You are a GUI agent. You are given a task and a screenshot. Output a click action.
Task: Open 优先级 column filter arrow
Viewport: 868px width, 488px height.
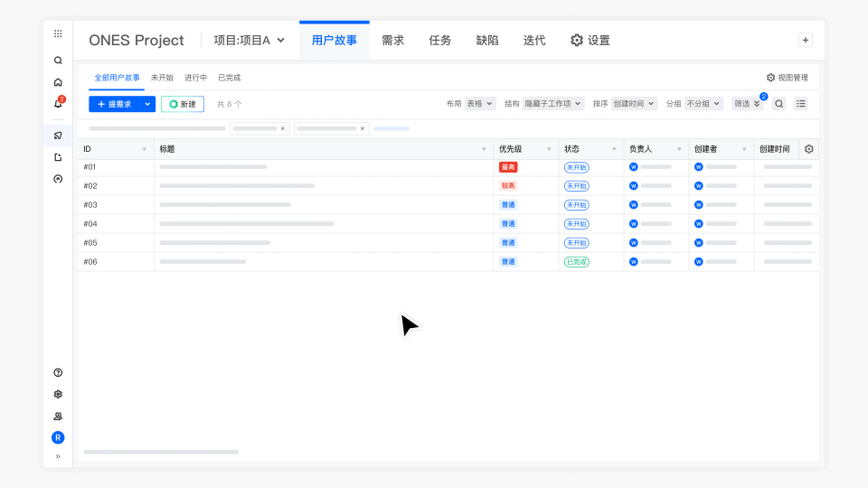point(549,149)
